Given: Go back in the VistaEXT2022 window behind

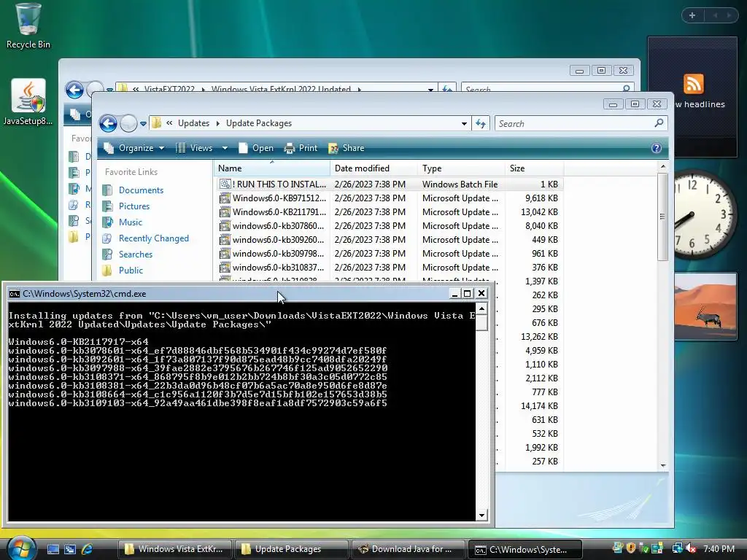Looking at the screenshot, I should coord(74,90).
